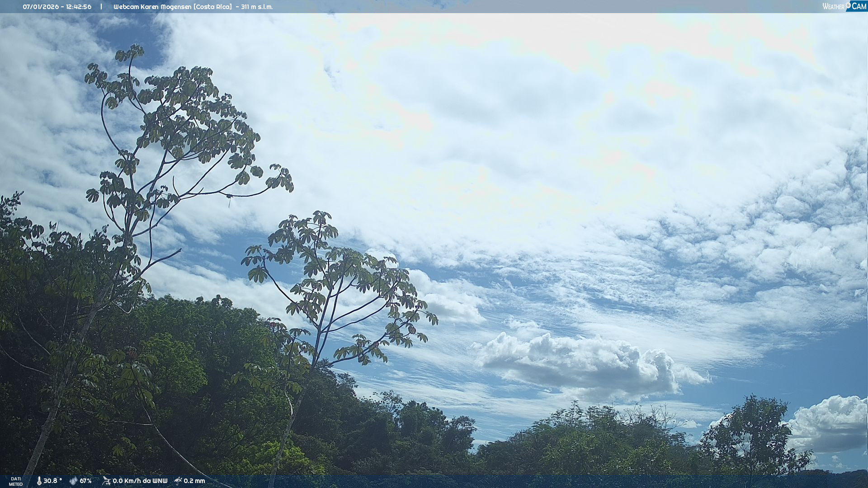Click the 12:42:56 timestamp

click(79, 7)
